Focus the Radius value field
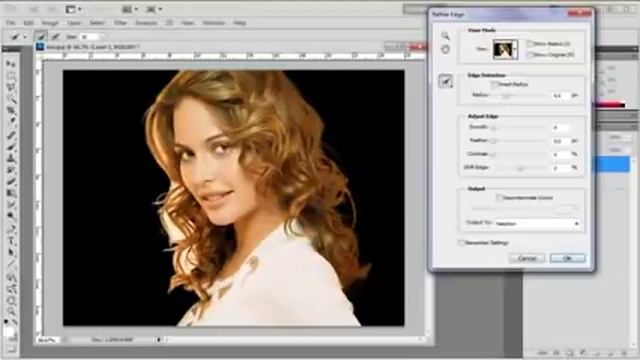Viewport: 640px width, 360px height. (561, 96)
